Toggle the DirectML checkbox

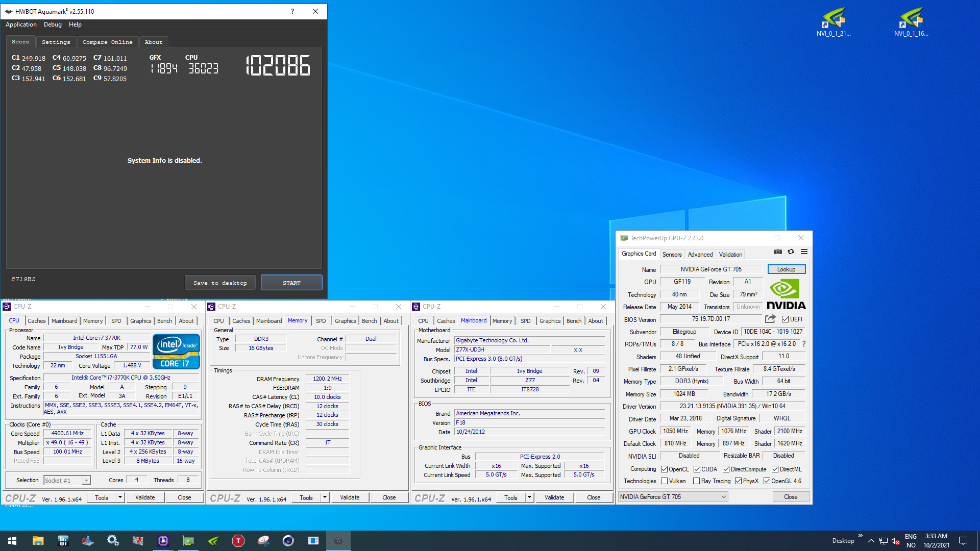775,469
